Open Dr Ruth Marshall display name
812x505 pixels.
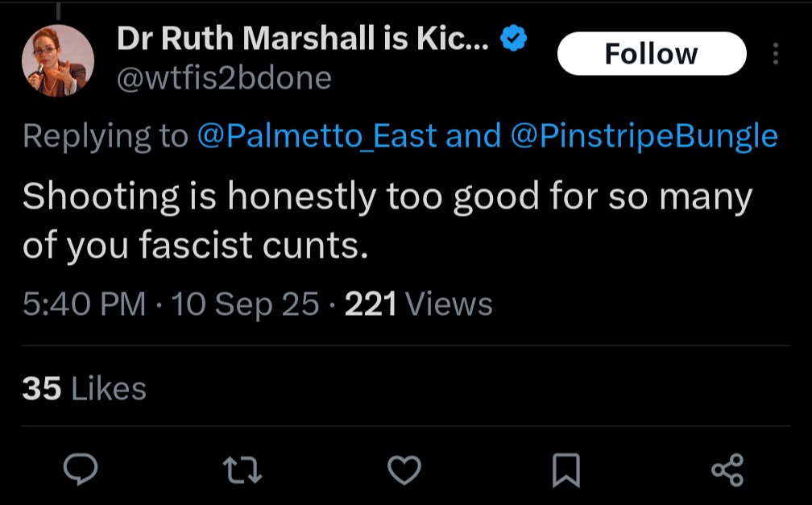click(302, 39)
